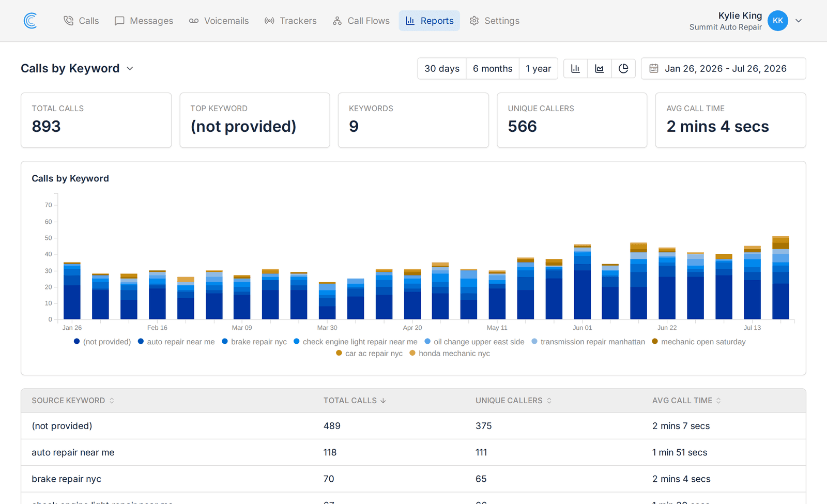Click the Total Calls 893 card
This screenshot has height=504, width=827.
[x=96, y=120]
